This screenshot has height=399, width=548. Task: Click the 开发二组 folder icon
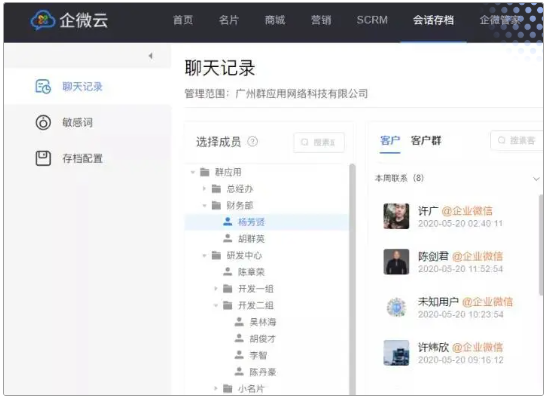coord(228,305)
